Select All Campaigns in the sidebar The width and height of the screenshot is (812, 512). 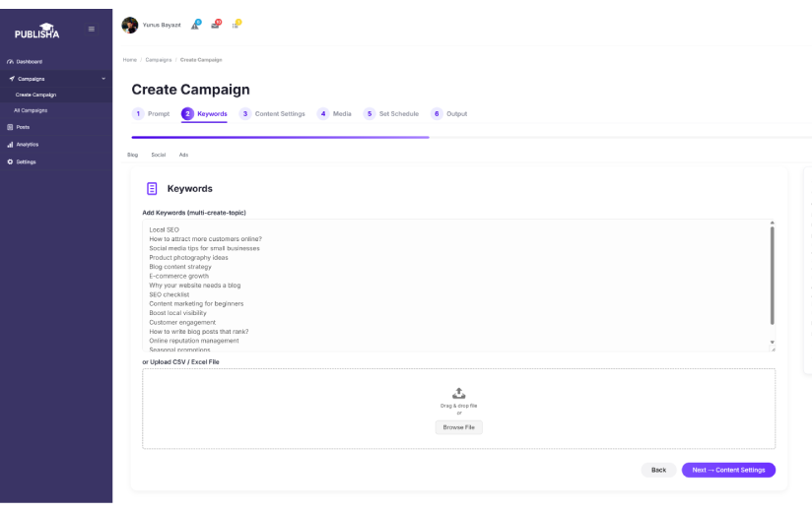(31, 110)
